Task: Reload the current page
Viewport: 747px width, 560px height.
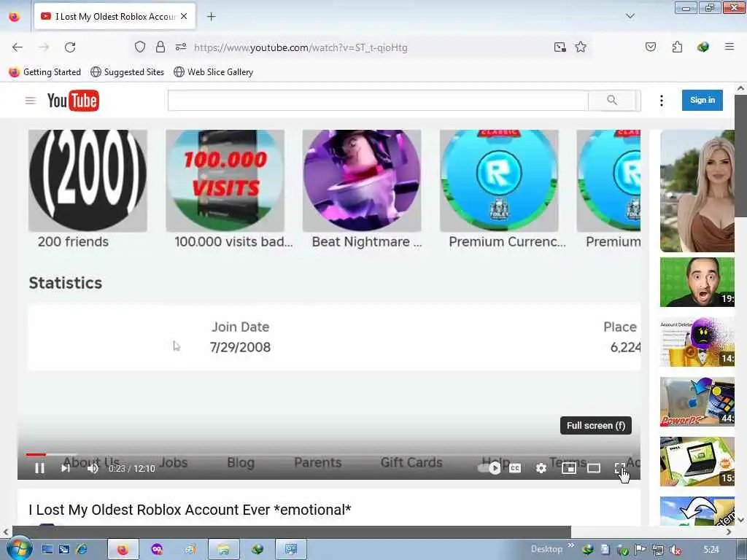Action: pyautogui.click(x=70, y=47)
